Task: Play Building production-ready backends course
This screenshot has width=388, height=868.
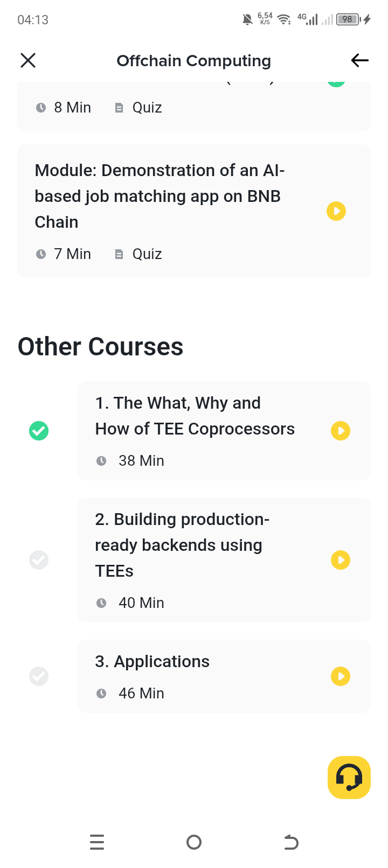Action: [341, 560]
